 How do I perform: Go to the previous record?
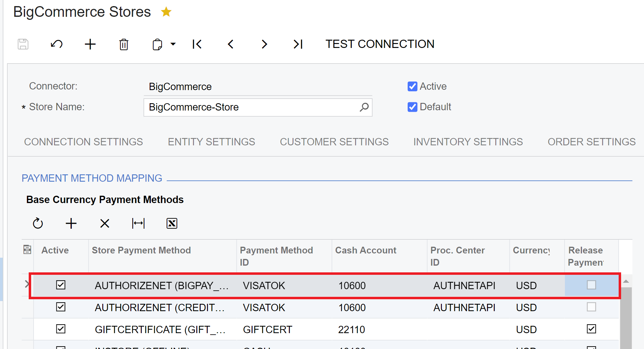(231, 44)
